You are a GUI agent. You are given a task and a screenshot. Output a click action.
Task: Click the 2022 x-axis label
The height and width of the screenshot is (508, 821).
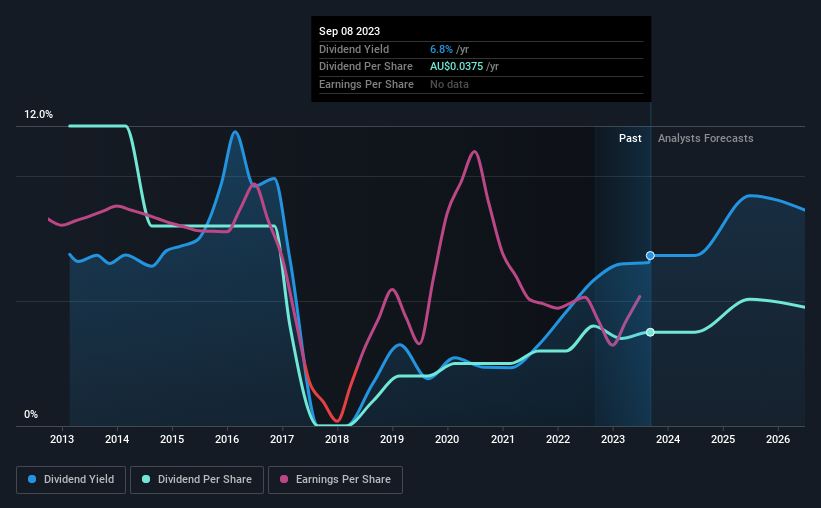[558, 439]
